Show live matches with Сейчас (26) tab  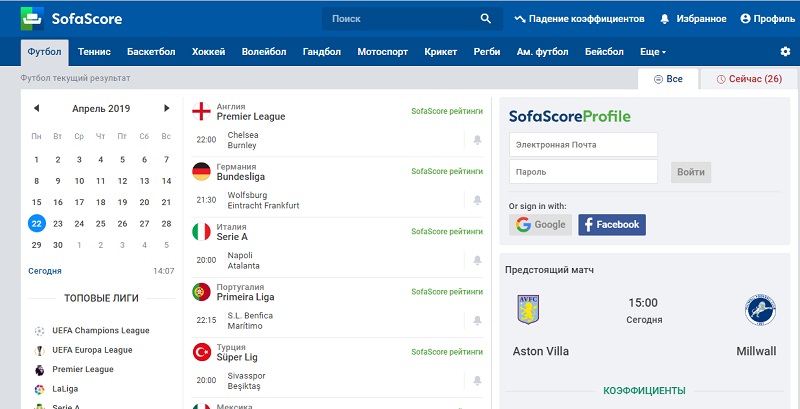click(749, 79)
